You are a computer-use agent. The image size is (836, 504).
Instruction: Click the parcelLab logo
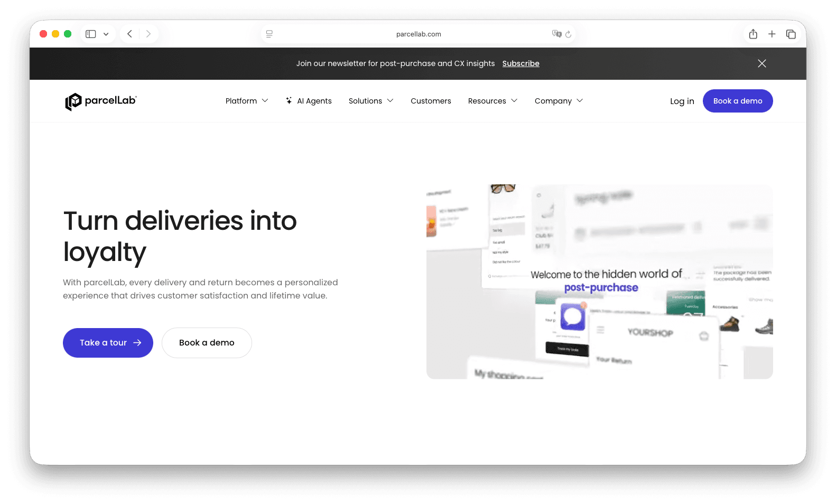[101, 101]
